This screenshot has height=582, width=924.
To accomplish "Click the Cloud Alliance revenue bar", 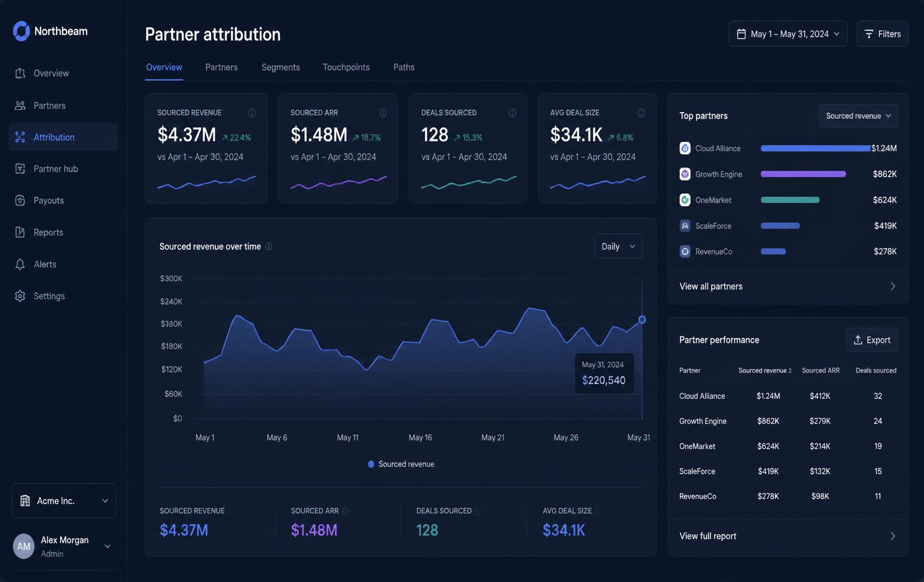I will (815, 148).
